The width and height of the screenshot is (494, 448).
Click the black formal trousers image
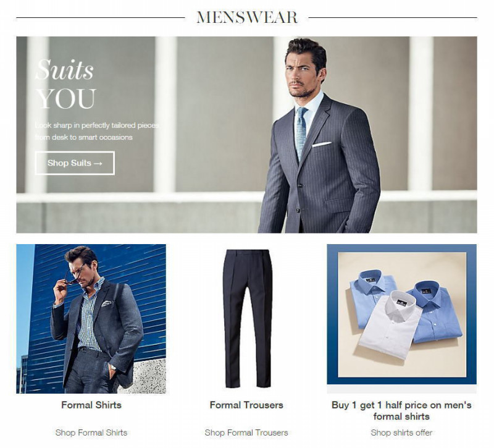coord(248,319)
